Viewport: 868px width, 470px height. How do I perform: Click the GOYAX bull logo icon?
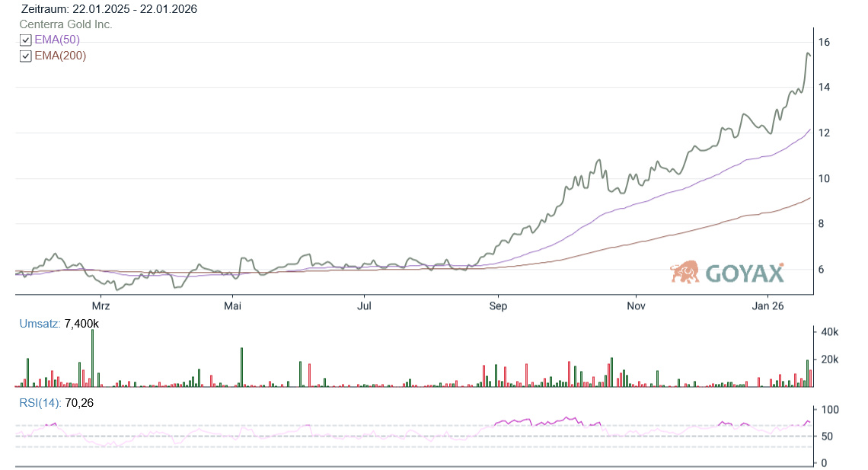click(x=685, y=272)
